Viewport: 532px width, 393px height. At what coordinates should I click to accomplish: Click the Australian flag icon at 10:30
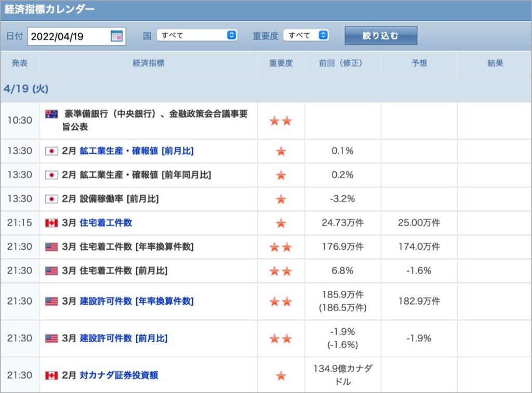point(51,114)
